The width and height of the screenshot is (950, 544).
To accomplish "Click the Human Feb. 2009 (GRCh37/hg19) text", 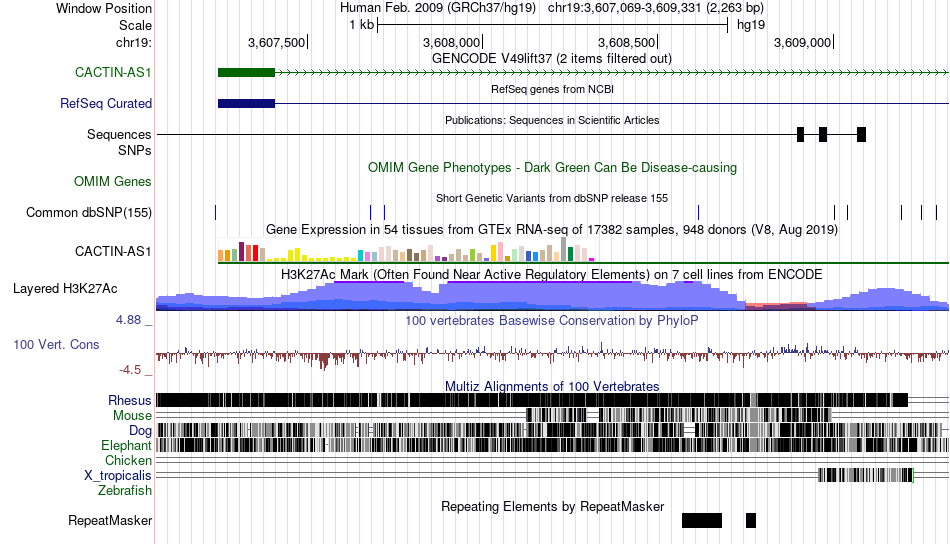I will (x=438, y=8).
